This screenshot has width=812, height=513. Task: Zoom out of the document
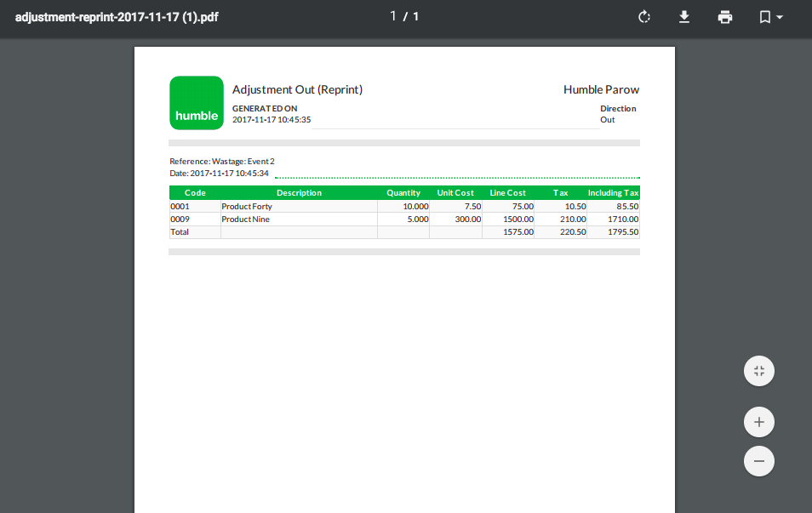759,461
